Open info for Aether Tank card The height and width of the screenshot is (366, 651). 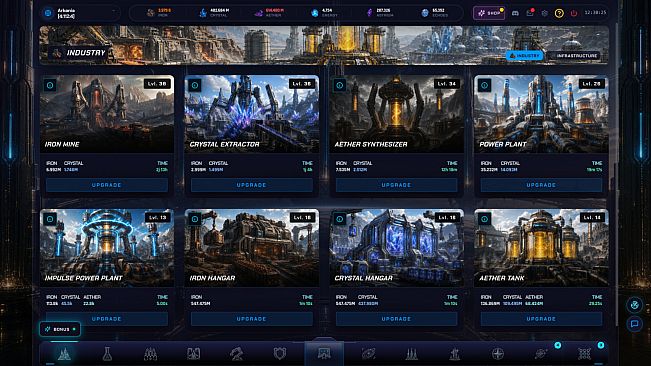(x=485, y=219)
